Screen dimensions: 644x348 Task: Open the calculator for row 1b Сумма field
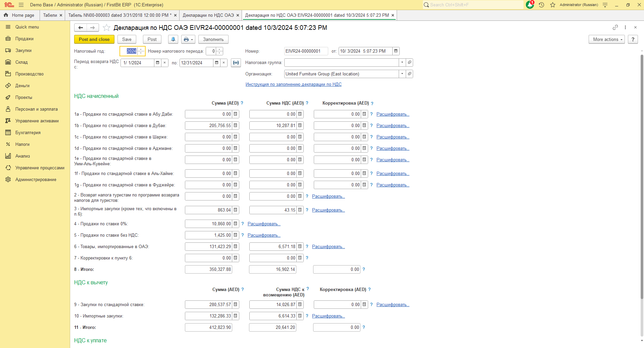coord(236,126)
